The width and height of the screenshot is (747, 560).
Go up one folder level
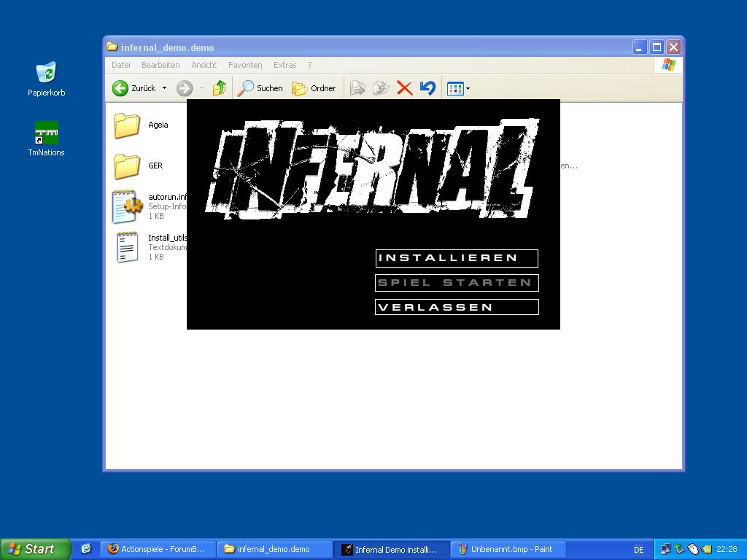point(219,88)
